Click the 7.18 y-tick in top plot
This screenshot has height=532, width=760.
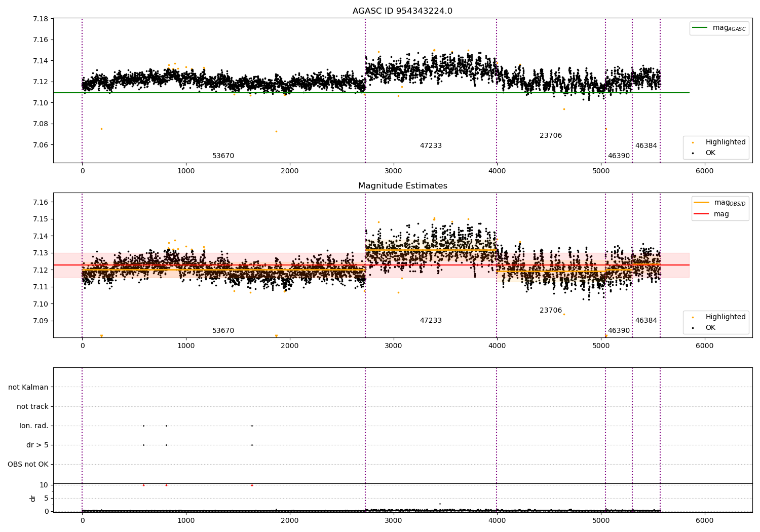pyautogui.click(x=40, y=19)
